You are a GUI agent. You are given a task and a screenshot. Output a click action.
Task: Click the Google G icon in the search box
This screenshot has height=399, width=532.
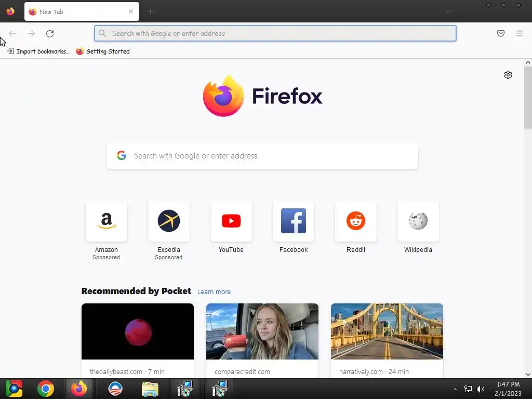[x=122, y=155]
